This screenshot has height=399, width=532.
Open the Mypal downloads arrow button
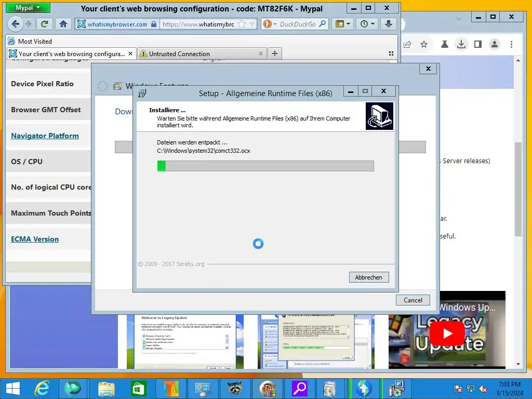click(x=389, y=24)
